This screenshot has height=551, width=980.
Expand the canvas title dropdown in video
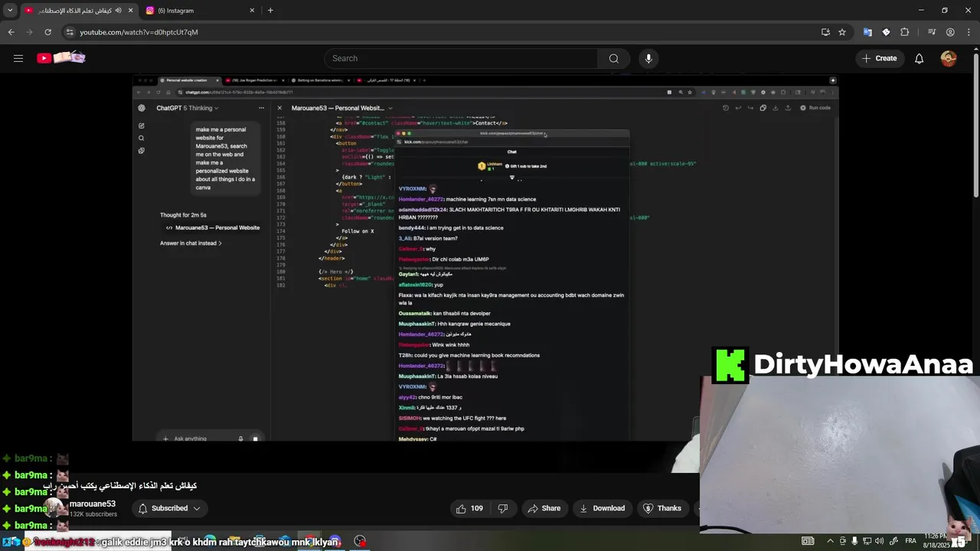[x=390, y=108]
